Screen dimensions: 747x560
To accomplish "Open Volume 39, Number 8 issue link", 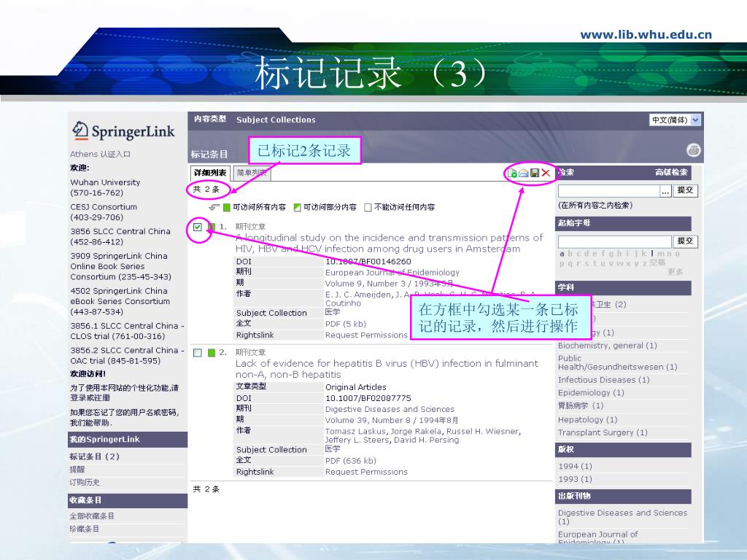I will pos(392,420).
